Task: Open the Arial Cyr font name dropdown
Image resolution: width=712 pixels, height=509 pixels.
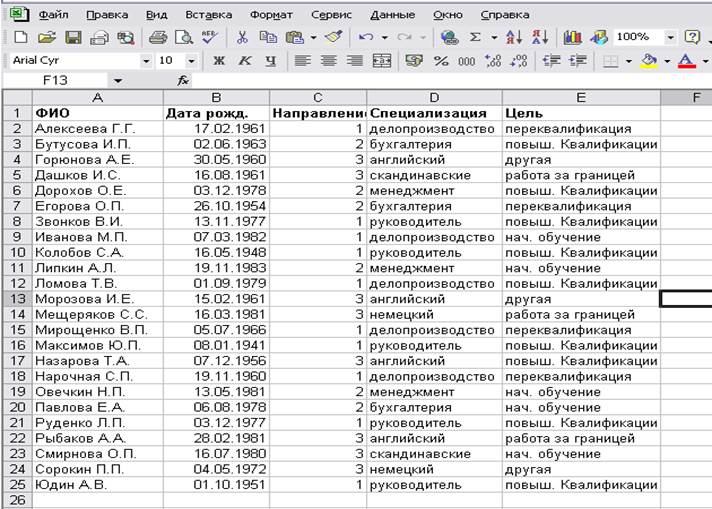Action: pyautogui.click(x=145, y=61)
